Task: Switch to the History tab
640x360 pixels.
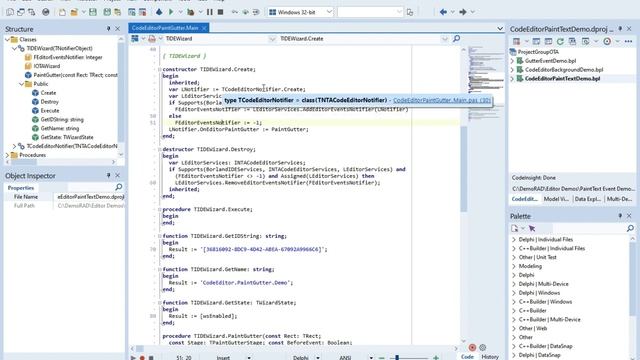Action: click(490, 356)
